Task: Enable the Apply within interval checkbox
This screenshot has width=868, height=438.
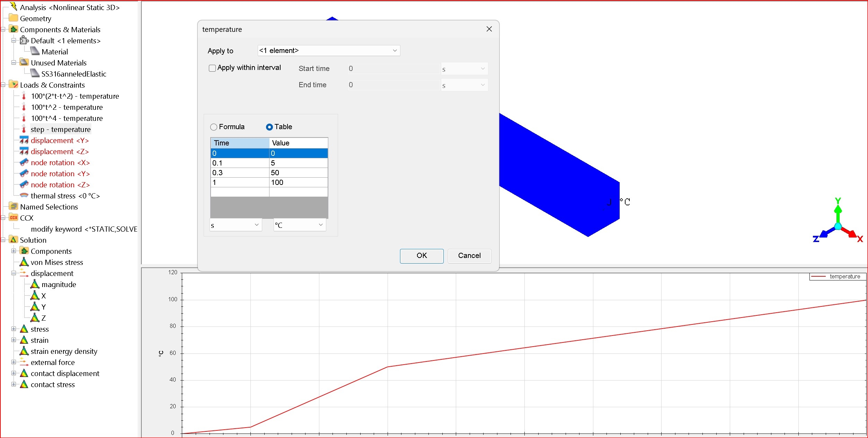Action: pyautogui.click(x=212, y=68)
